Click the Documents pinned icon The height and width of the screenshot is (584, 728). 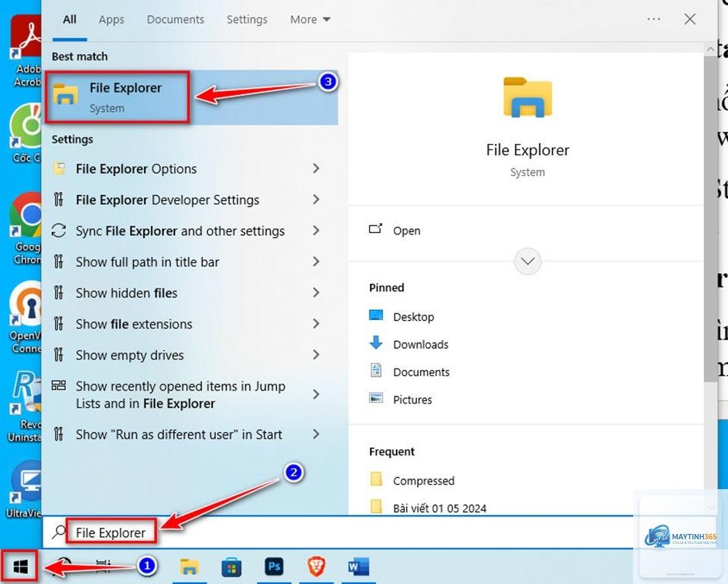(375, 370)
